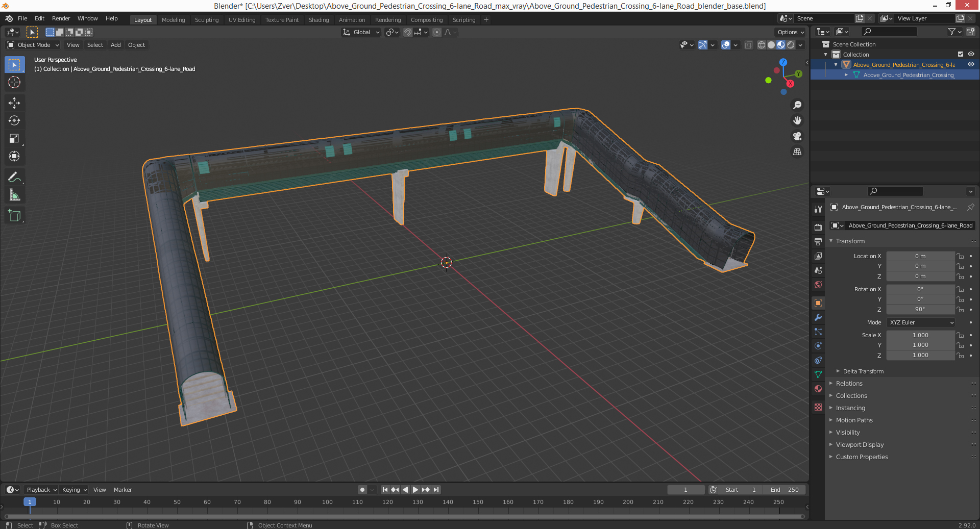Select the Measure tool
The width and height of the screenshot is (980, 529).
coord(14,195)
